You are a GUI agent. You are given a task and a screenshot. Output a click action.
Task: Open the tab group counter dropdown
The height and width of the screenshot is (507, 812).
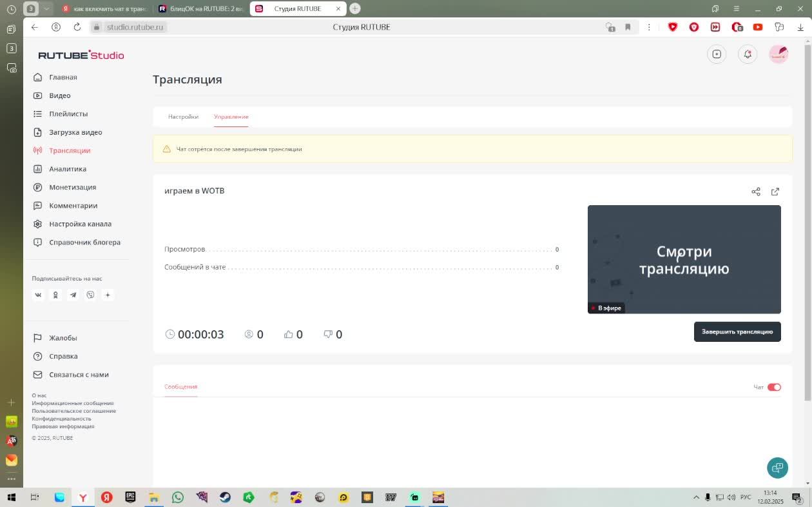[46, 8]
